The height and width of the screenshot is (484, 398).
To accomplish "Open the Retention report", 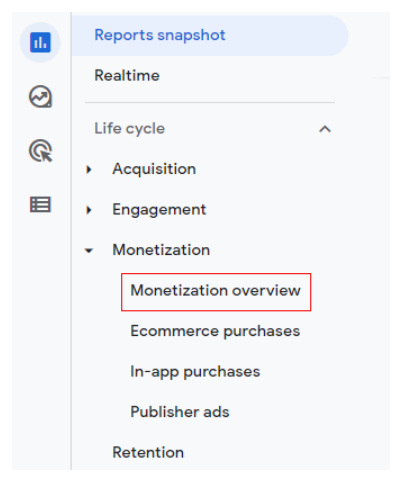I will tap(148, 453).
